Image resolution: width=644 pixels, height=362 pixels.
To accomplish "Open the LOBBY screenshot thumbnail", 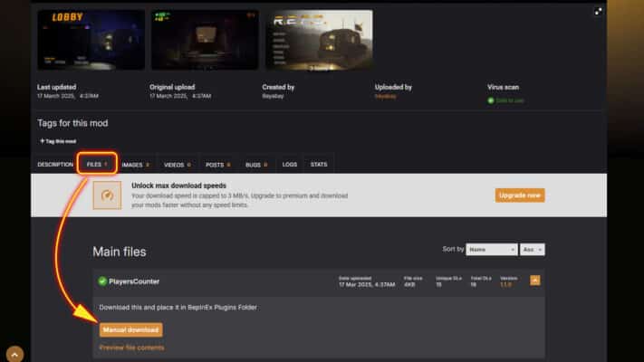I will pos(91,40).
